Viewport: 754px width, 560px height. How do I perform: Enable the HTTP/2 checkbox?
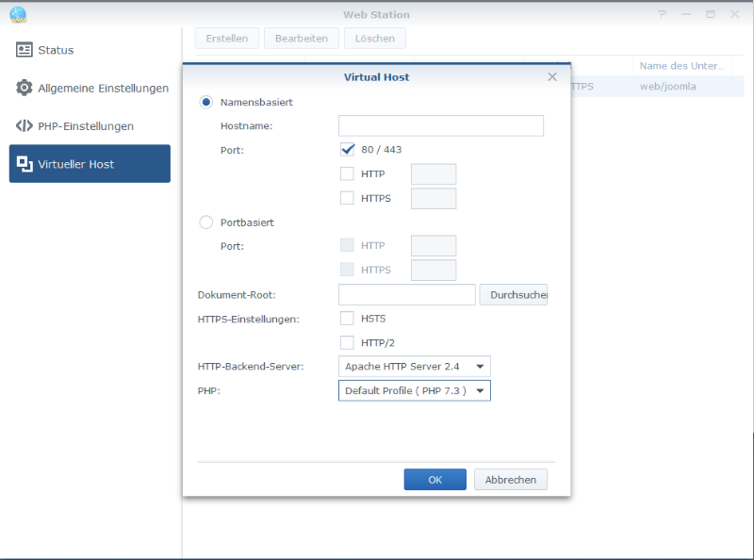[347, 342]
